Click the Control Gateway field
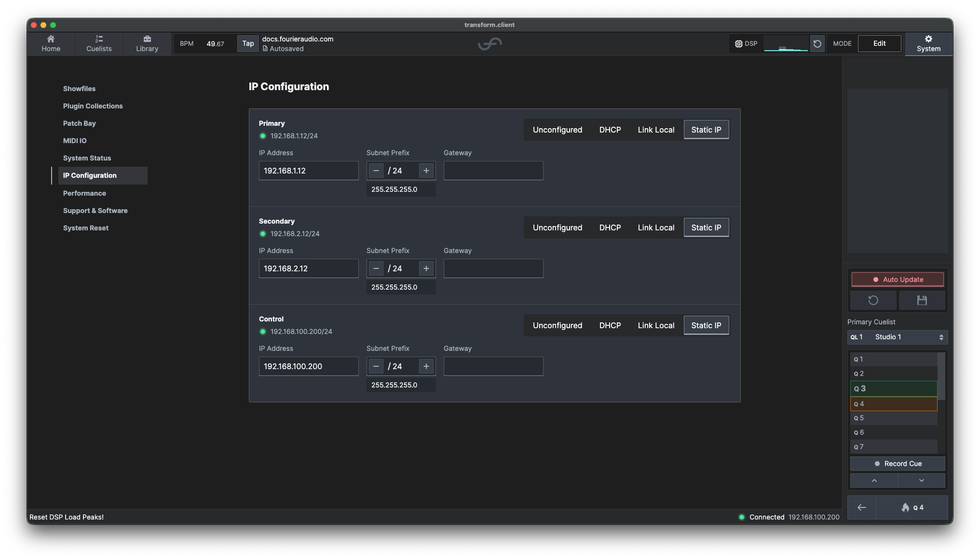The image size is (980, 560). pyautogui.click(x=493, y=366)
